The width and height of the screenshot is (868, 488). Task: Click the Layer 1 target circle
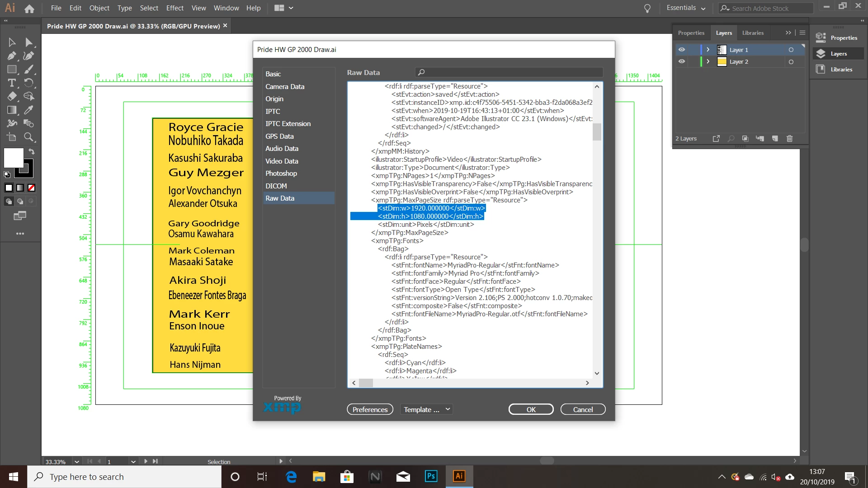[791, 50]
